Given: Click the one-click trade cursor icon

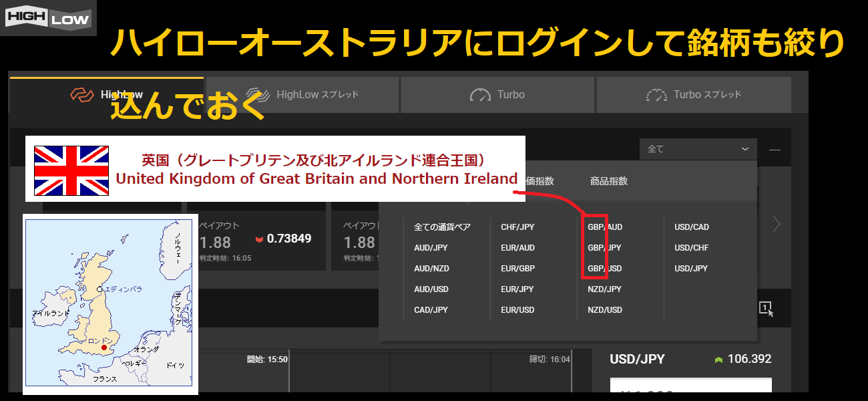Looking at the screenshot, I should click(766, 309).
